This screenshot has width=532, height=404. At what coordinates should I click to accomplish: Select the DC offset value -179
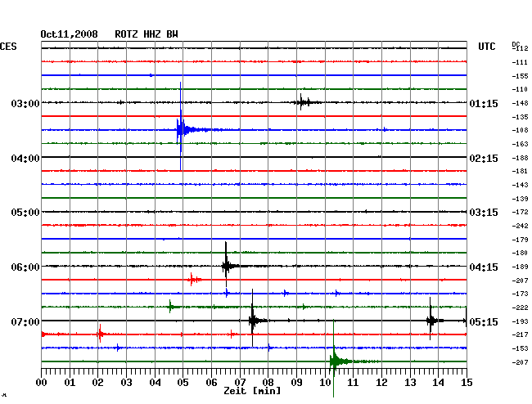point(520,240)
